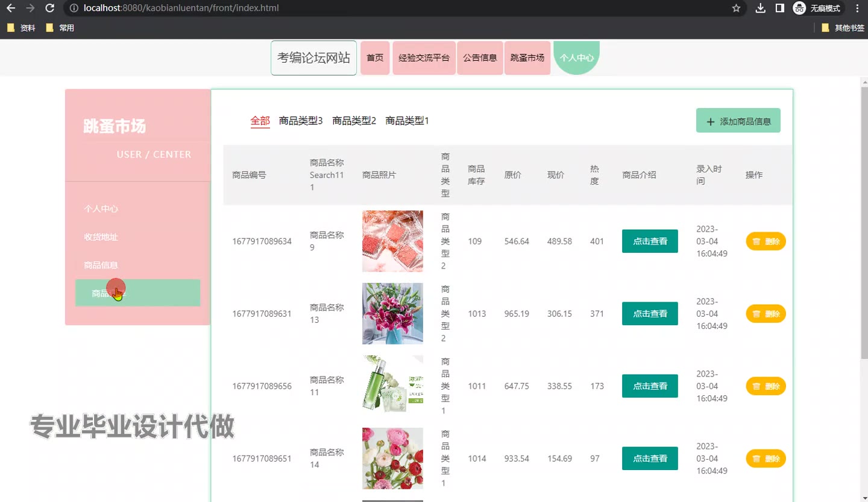The image size is (868, 502).
Task: Filter by 商品类型1
Action: [x=407, y=121]
